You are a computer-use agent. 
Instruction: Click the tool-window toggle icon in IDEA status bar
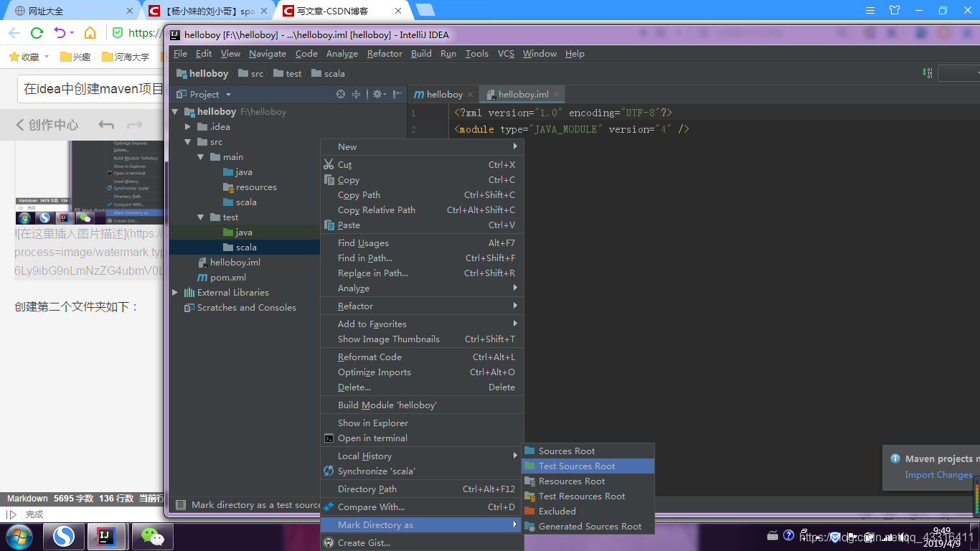coord(180,504)
